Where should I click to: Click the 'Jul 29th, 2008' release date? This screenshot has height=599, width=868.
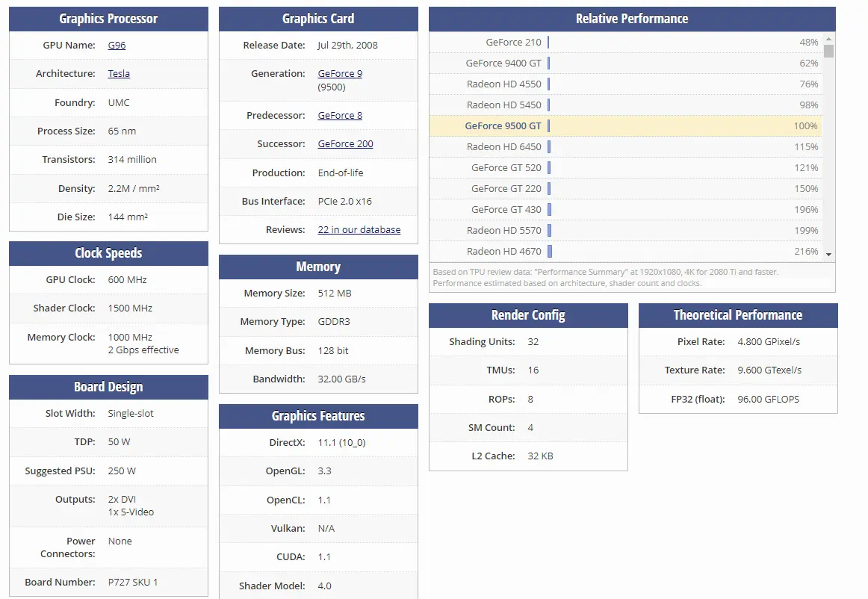coord(347,46)
